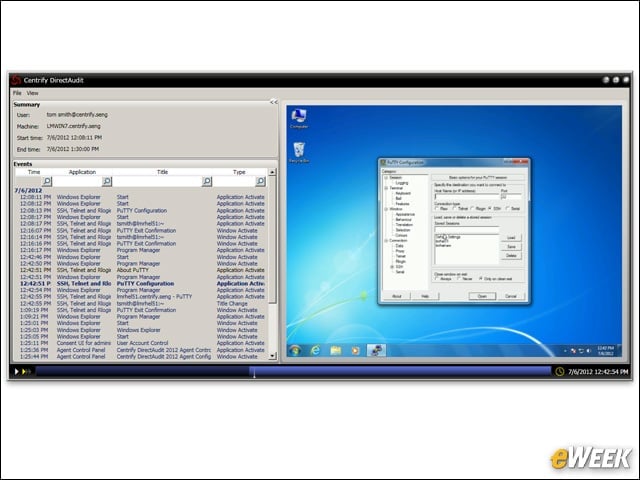Open Internet Explorer from the taskbar

315,350
